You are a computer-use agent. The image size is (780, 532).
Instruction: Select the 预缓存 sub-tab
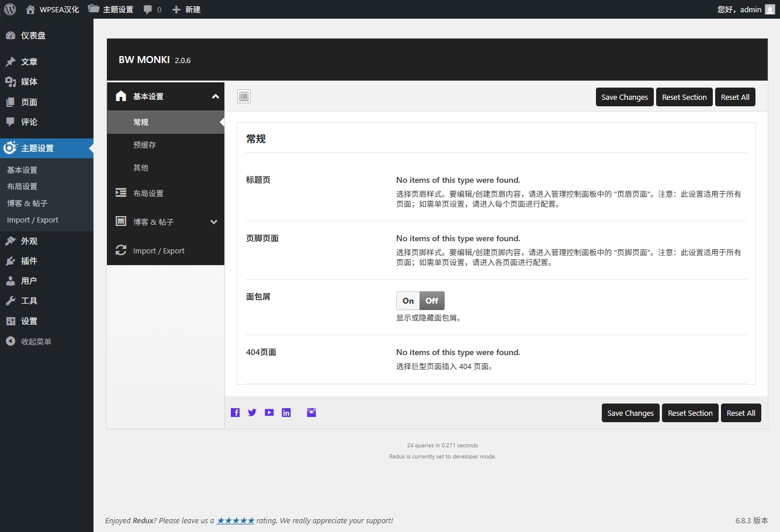point(144,145)
